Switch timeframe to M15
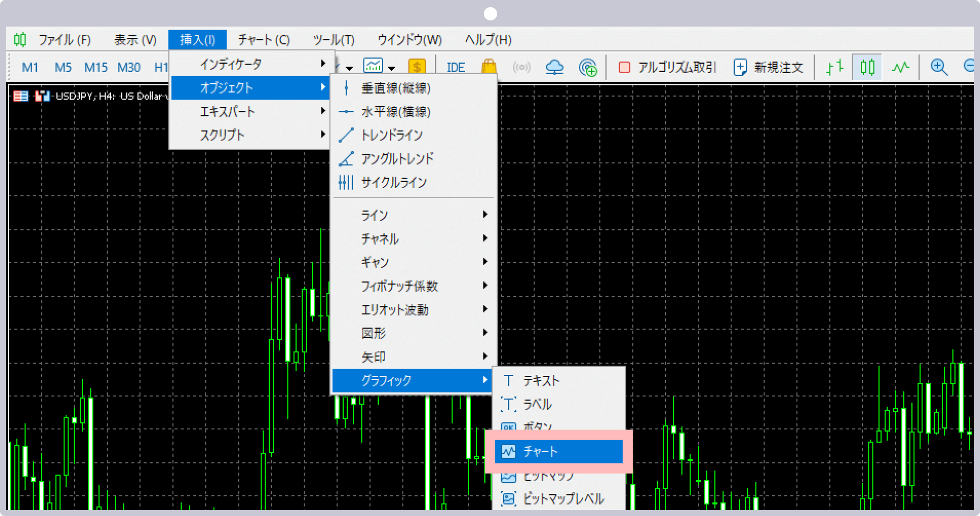This screenshot has height=516, width=980. pyautogui.click(x=95, y=67)
